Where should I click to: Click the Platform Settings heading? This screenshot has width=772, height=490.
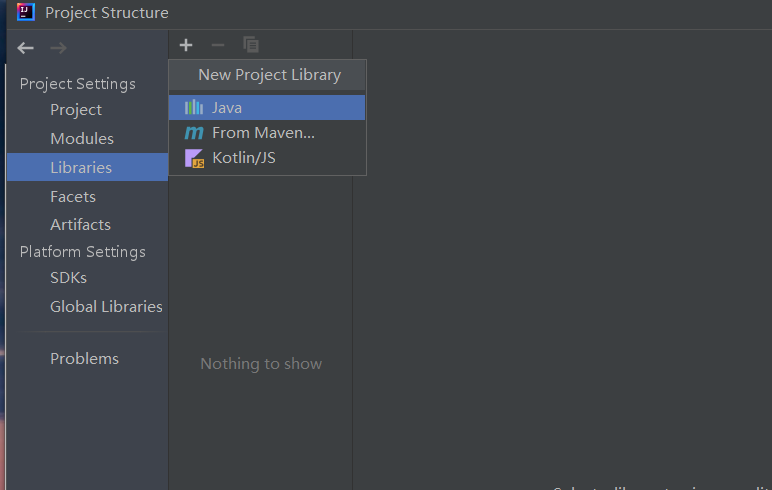tap(83, 252)
